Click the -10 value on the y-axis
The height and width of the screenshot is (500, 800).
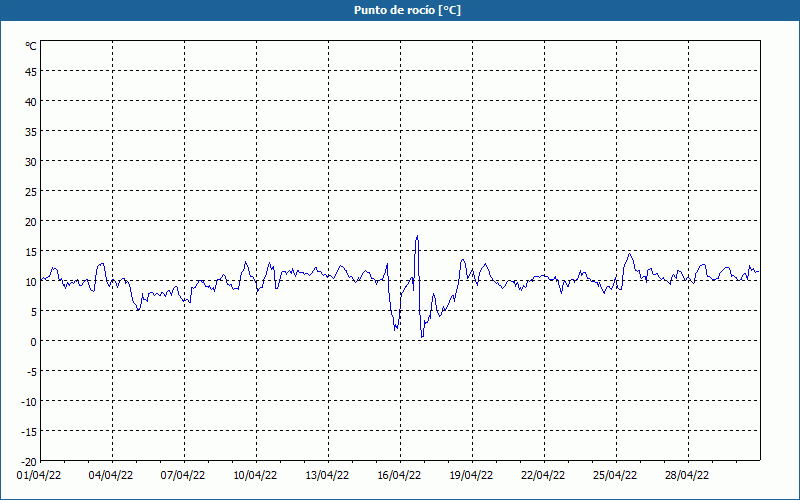click(29, 402)
